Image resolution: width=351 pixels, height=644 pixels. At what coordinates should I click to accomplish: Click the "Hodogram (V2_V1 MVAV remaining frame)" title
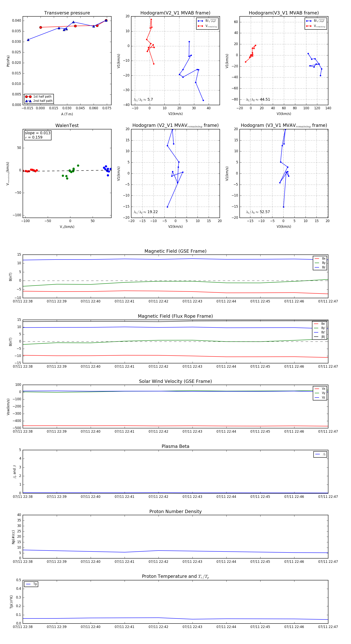tap(175, 125)
